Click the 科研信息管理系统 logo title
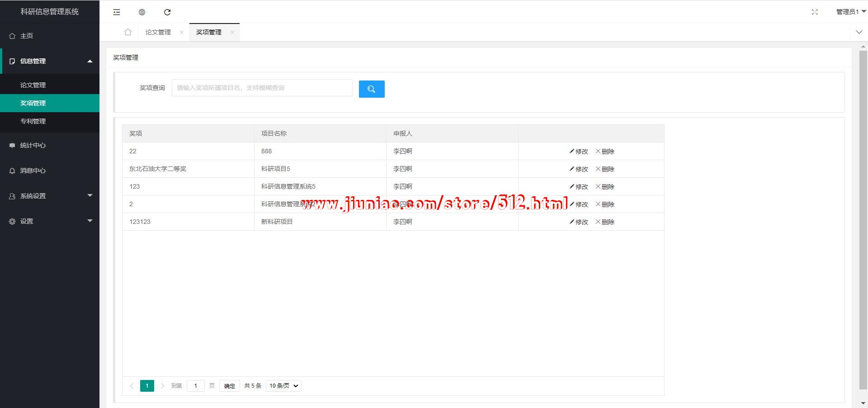 pyautogui.click(x=50, y=12)
